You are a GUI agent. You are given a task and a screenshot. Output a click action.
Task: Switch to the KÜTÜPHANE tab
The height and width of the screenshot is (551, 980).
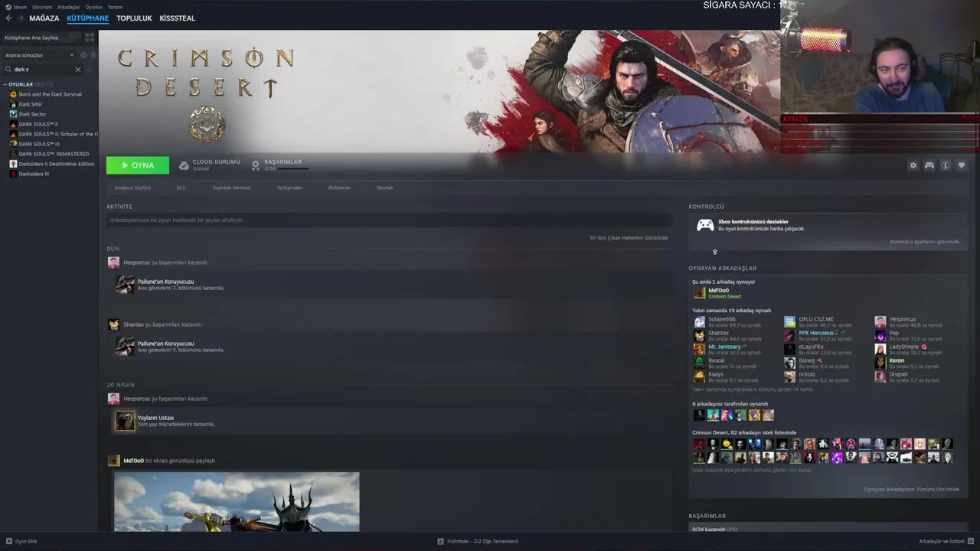(87, 18)
